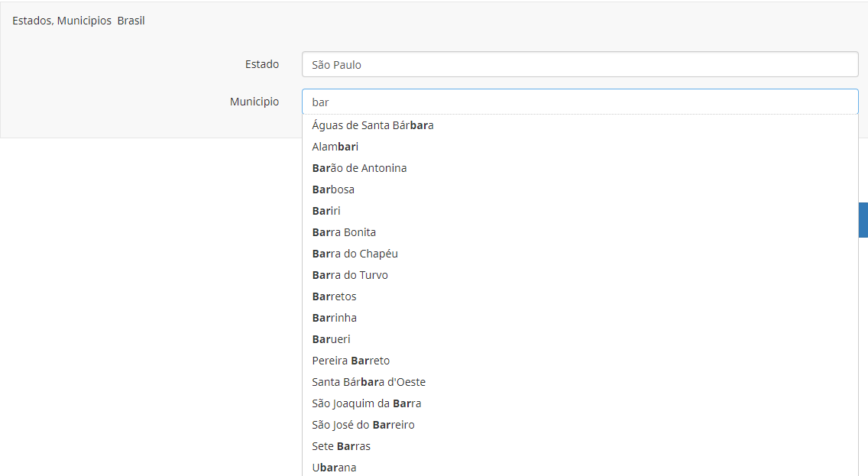Pick Barbosa from autocomplete list

pyautogui.click(x=333, y=189)
